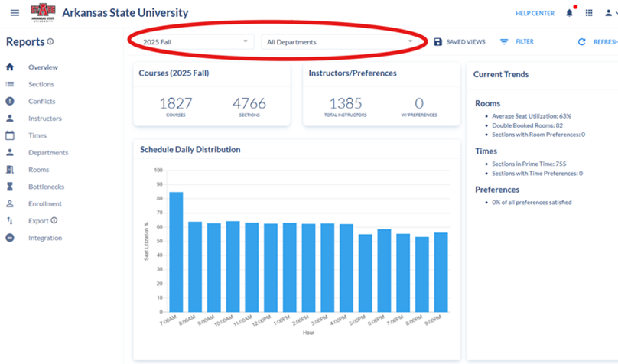The image size is (618, 364).
Task: Click the Saved Views button label
Action: click(x=466, y=42)
